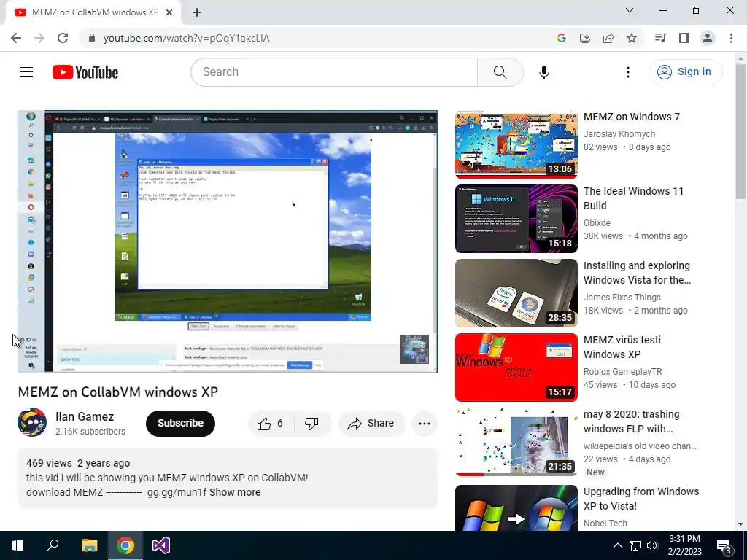
Task: Expand the Chrome tab search chevron
Action: (x=629, y=10)
